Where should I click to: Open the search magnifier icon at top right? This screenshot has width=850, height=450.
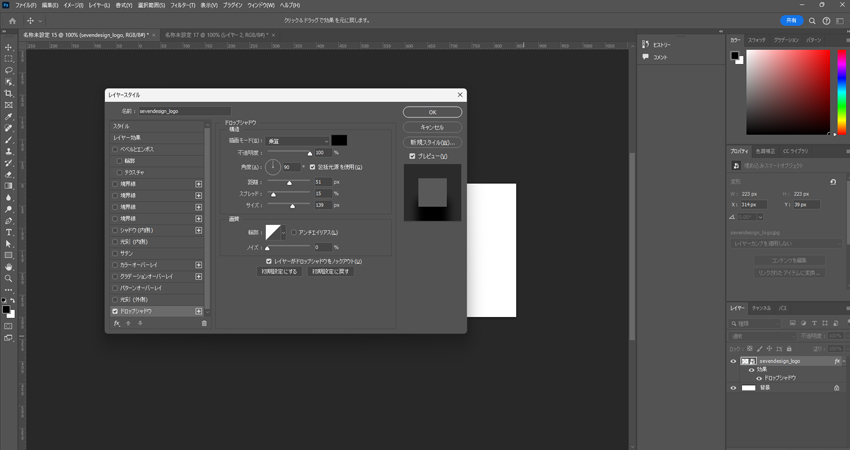812,21
